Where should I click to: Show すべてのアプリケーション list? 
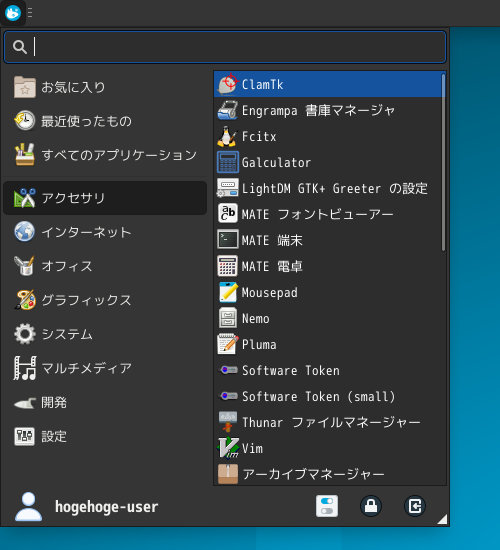105,155
